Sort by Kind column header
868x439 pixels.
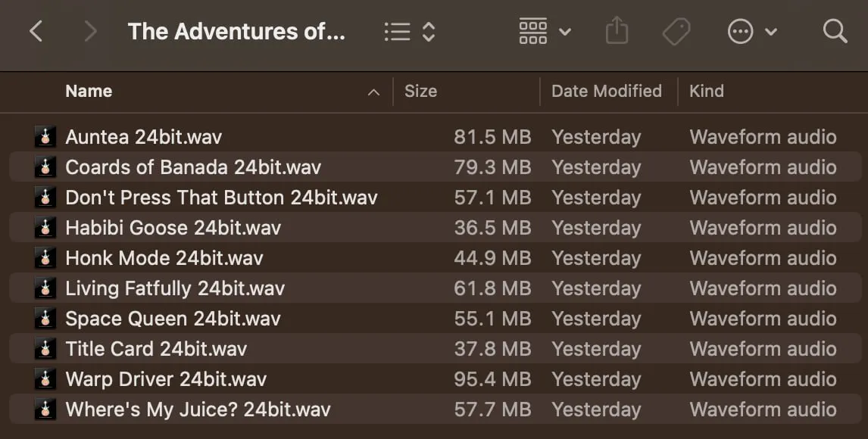pyautogui.click(x=707, y=92)
